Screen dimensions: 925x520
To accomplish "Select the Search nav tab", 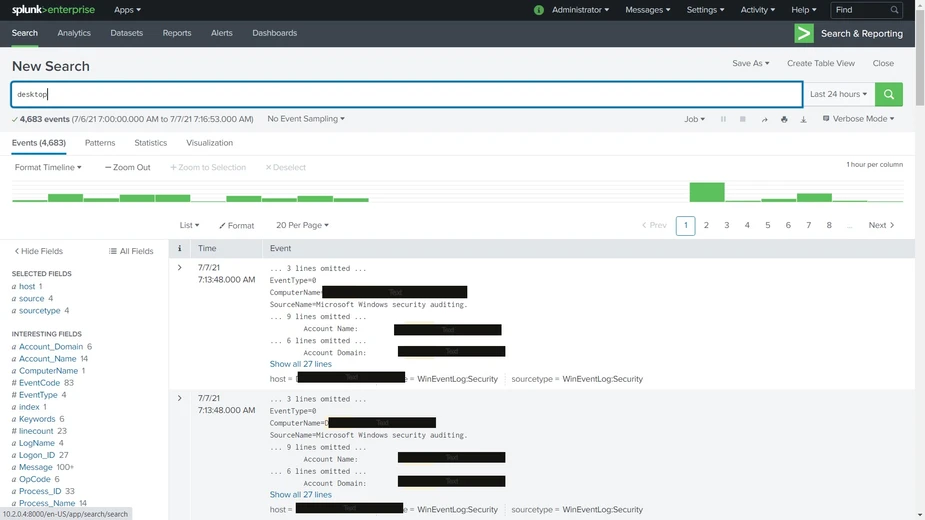I will point(25,33).
